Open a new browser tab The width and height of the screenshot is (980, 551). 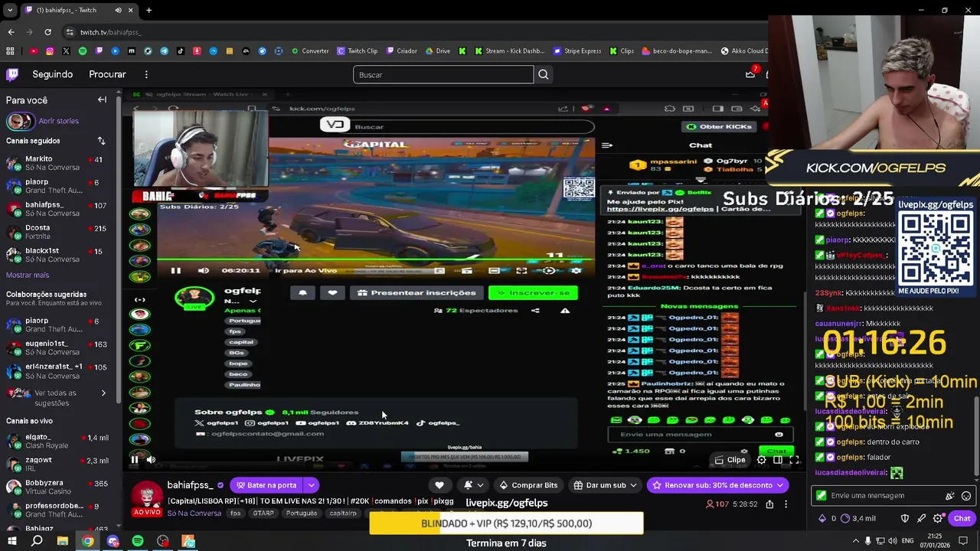tap(149, 10)
